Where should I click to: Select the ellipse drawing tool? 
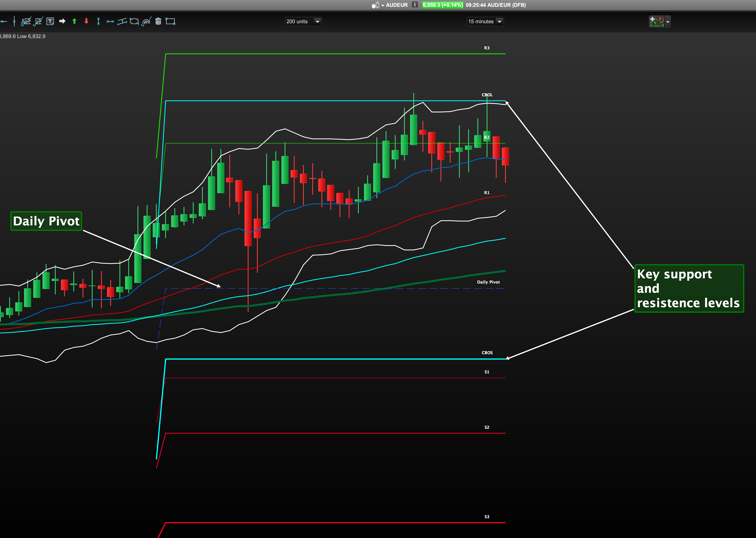click(134, 21)
